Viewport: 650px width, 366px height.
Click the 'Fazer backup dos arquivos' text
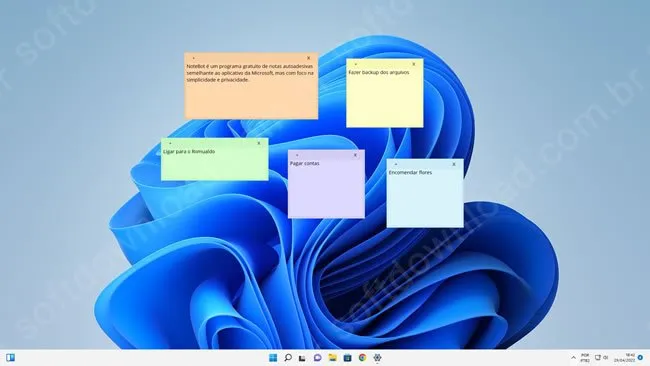pos(378,73)
